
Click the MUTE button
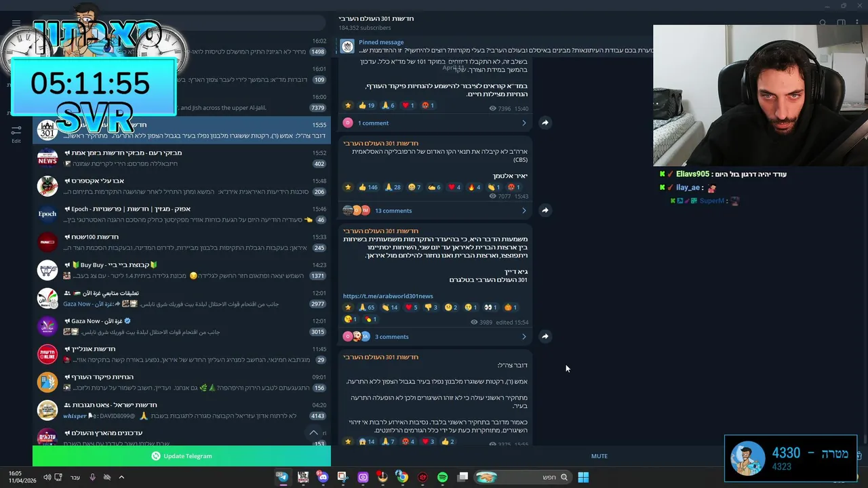(x=599, y=456)
